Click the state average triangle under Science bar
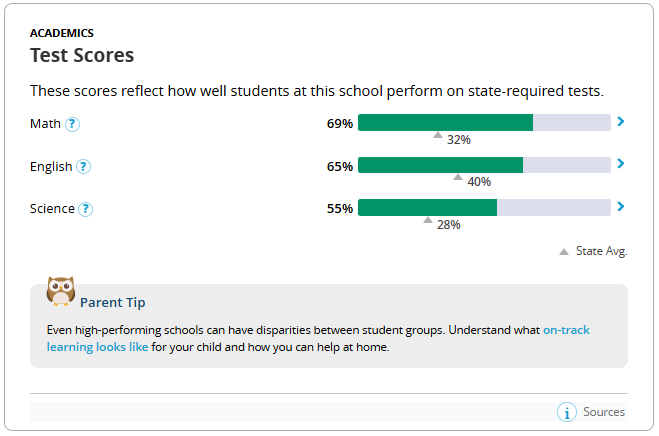Screen dimensions: 659x436 [x=428, y=220]
